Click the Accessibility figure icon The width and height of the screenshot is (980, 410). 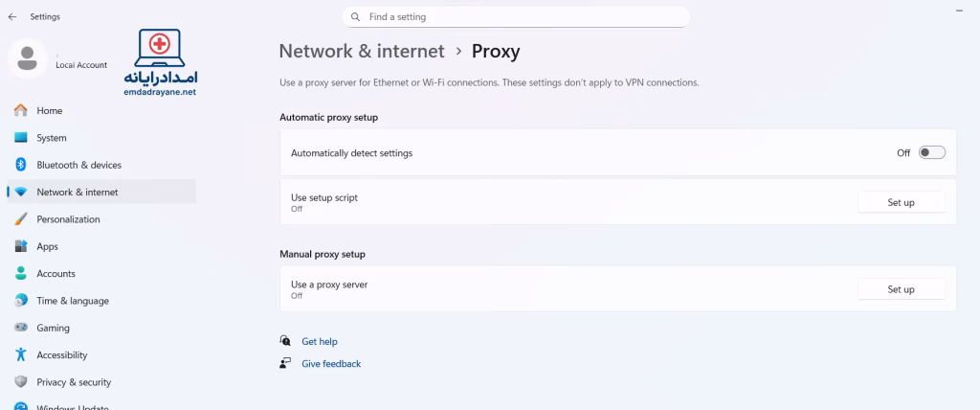(x=21, y=354)
